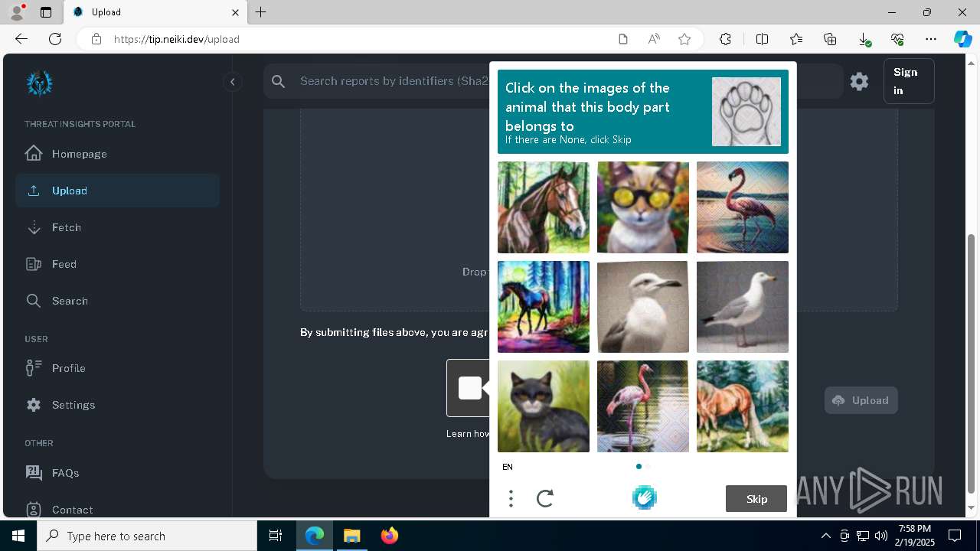
Task: Select the brown horse portrait image
Action: [x=544, y=207]
